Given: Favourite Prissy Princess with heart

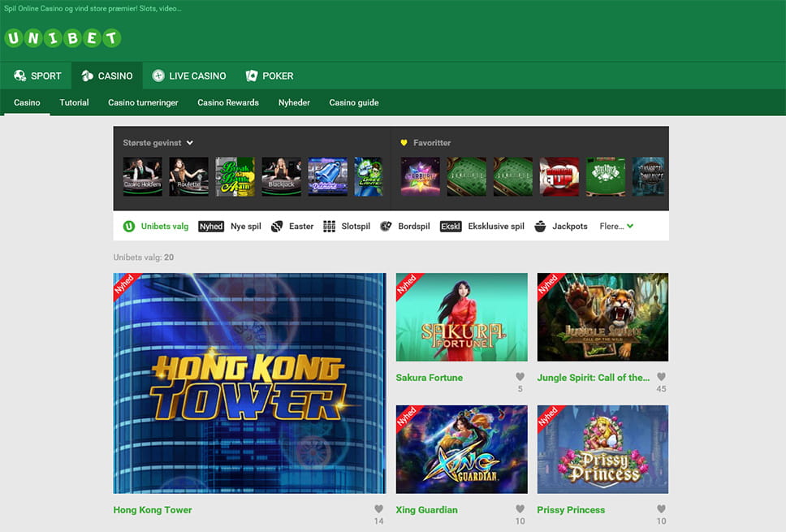Looking at the screenshot, I should (661, 509).
